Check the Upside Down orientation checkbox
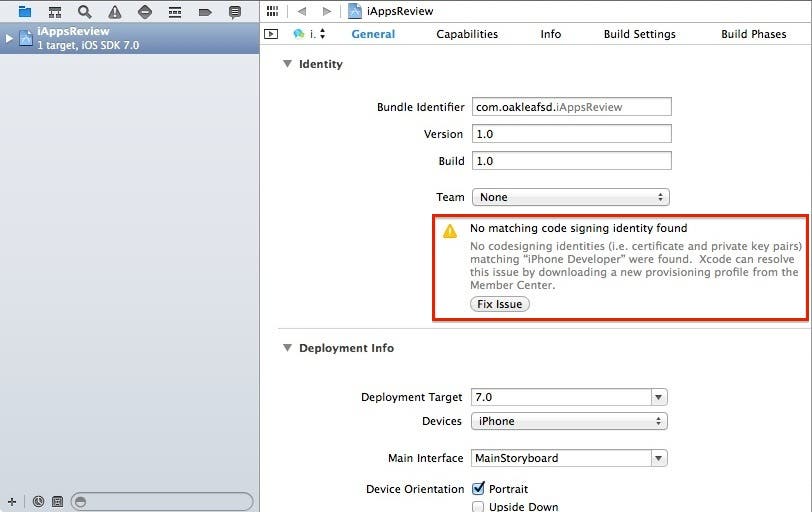Image resolution: width=812 pixels, height=512 pixels. click(x=478, y=506)
